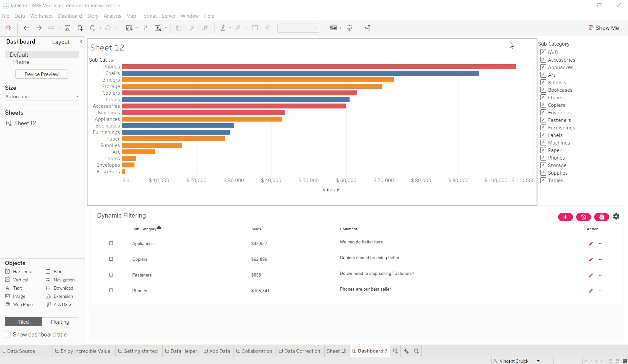628x364 pixels.
Task: Toggle the Show dashboard title checkbox
Action: pos(8,335)
